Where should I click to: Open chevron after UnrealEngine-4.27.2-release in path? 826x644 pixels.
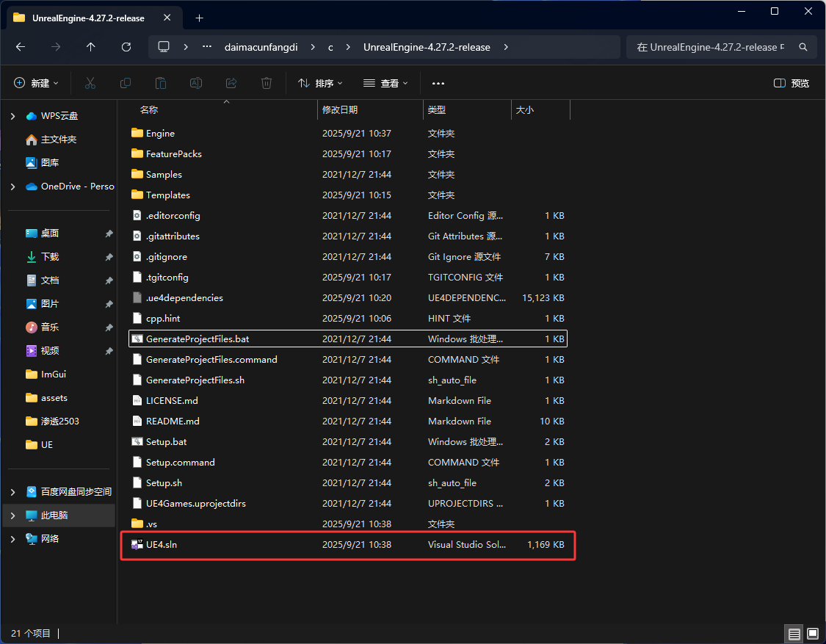tap(506, 47)
